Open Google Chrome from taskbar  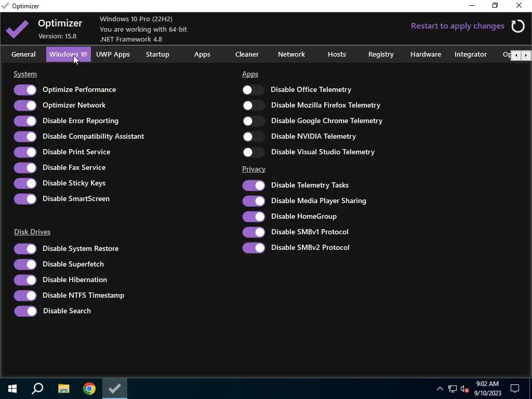tap(89, 389)
